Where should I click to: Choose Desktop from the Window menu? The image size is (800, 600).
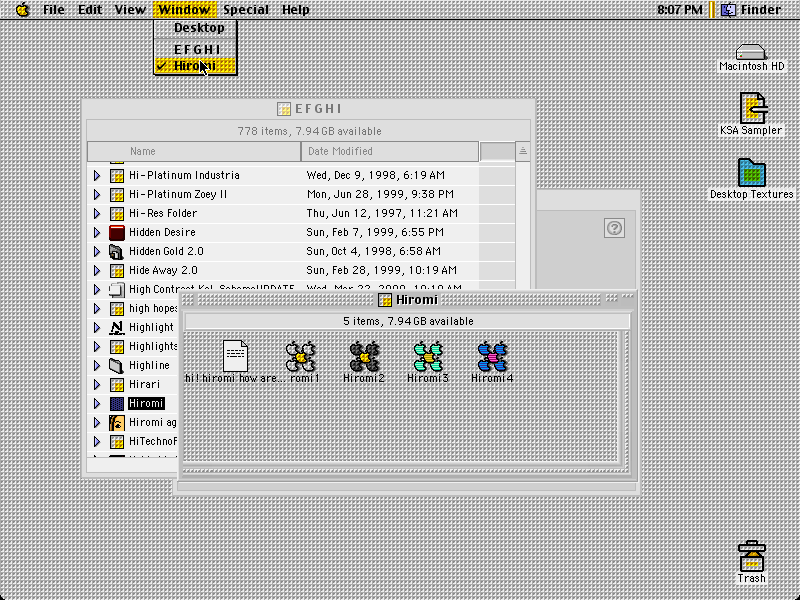[195, 28]
